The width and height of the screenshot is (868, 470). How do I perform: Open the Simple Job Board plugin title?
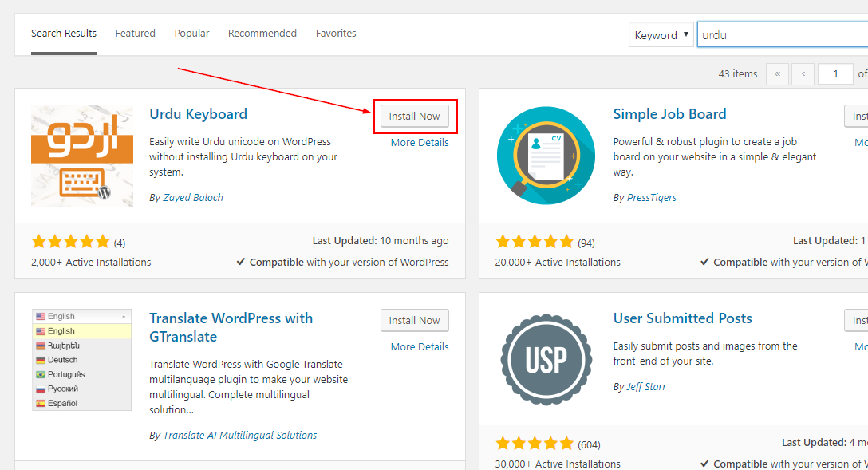pyautogui.click(x=670, y=114)
